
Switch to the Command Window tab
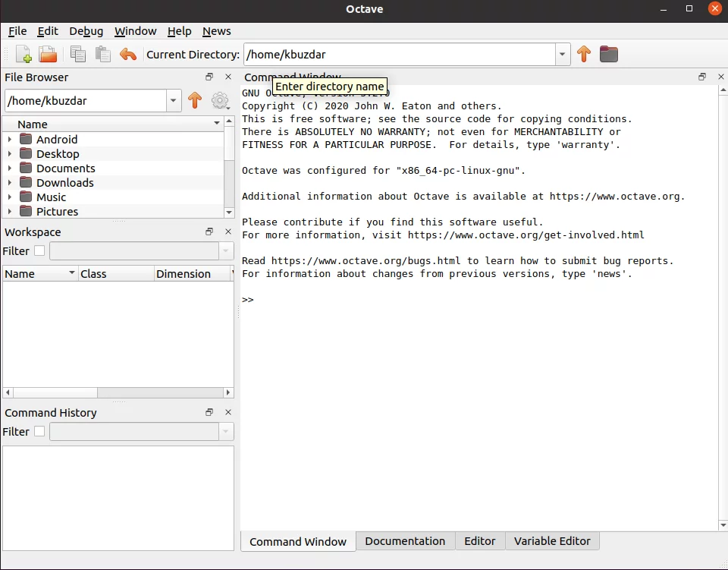[298, 542]
